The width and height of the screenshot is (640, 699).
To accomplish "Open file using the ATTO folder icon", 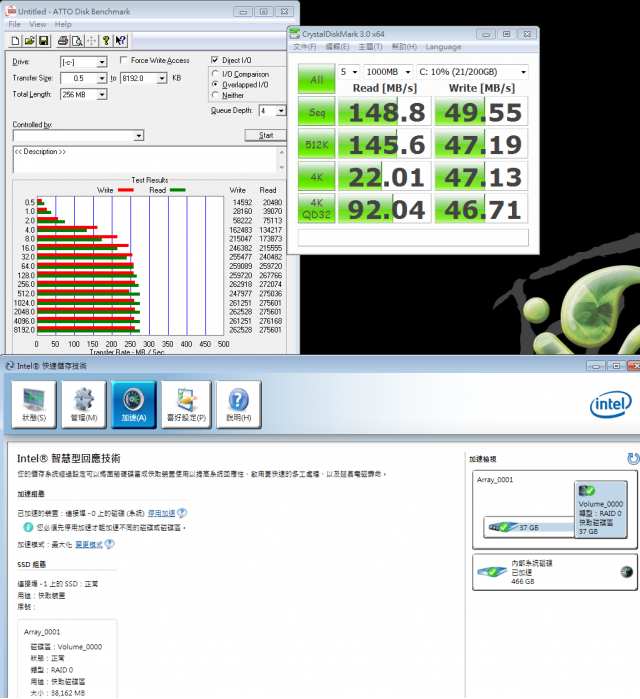I will pos(29,41).
